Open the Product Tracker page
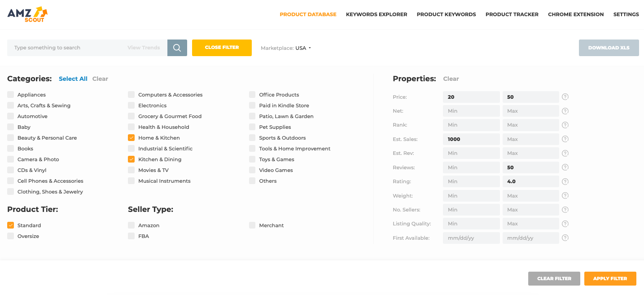The width and height of the screenshot is (644, 295). point(512,14)
